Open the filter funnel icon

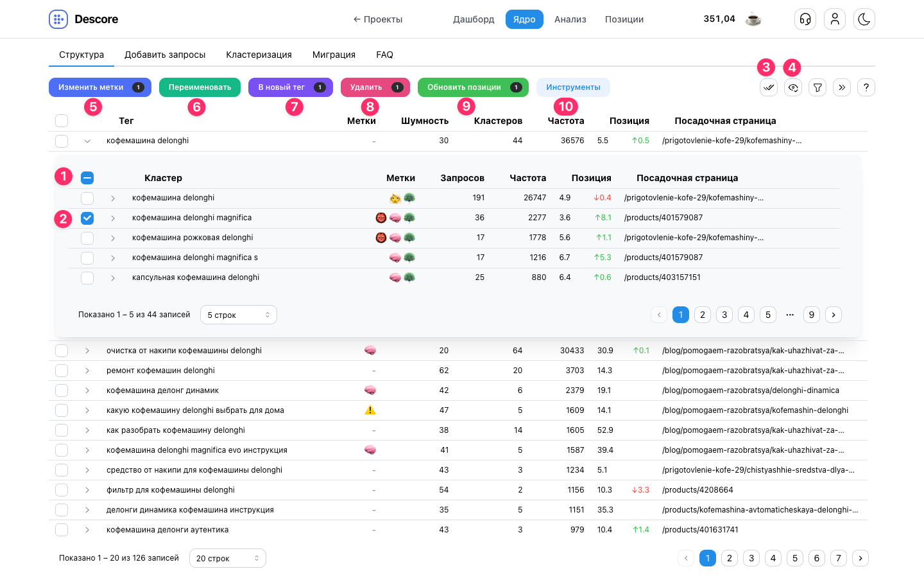coord(817,87)
